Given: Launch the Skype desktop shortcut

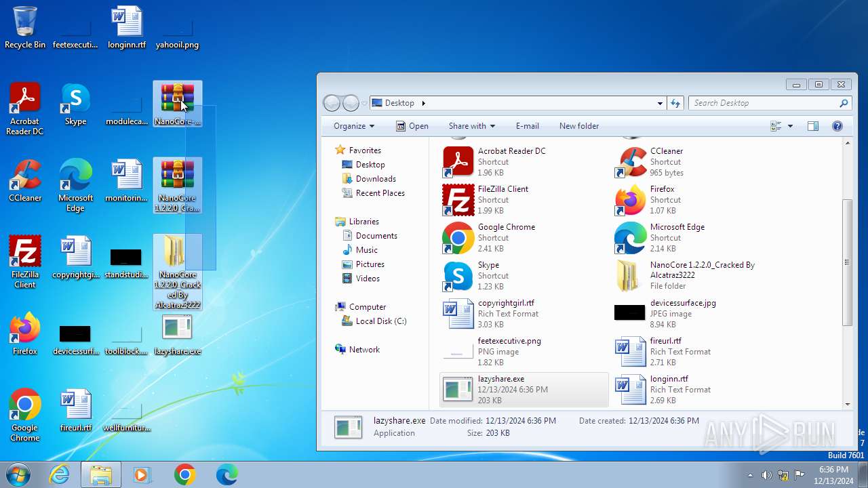Looking at the screenshot, I should pyautogui.click(x=75, y=105).
